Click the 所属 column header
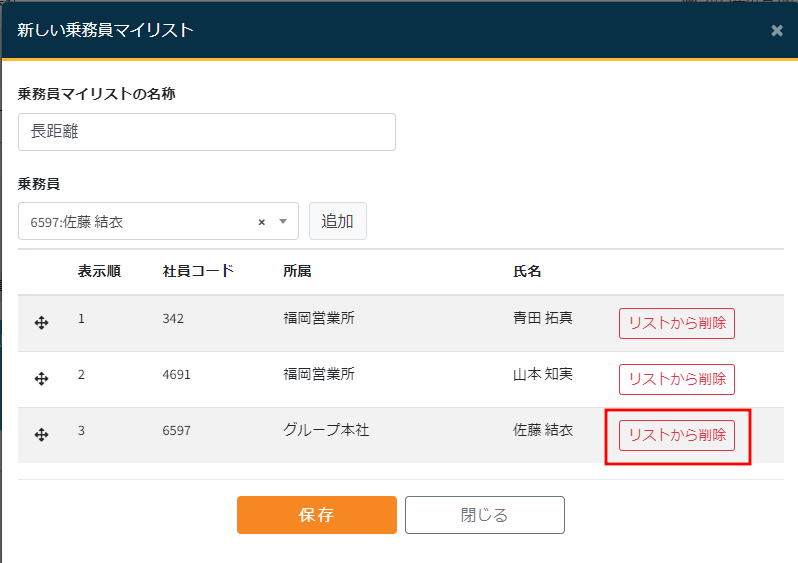 tap(297, 272)
